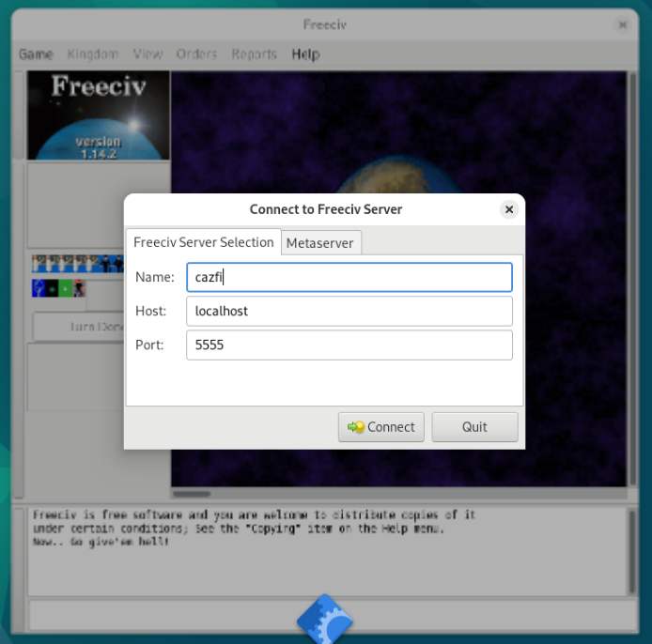Screen dimensions: 652x644
Task: Click the government indicator icon
Action: pyautogui.click(x=80, y=288)
